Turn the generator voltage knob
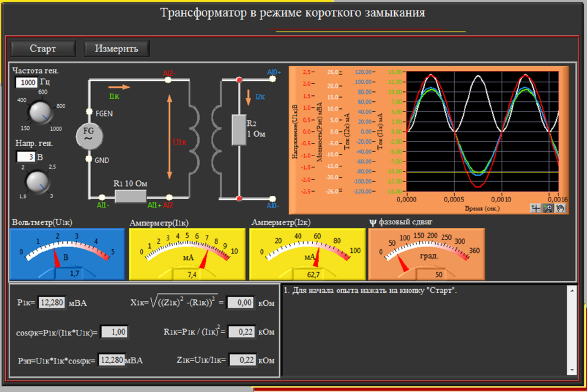 37,182
